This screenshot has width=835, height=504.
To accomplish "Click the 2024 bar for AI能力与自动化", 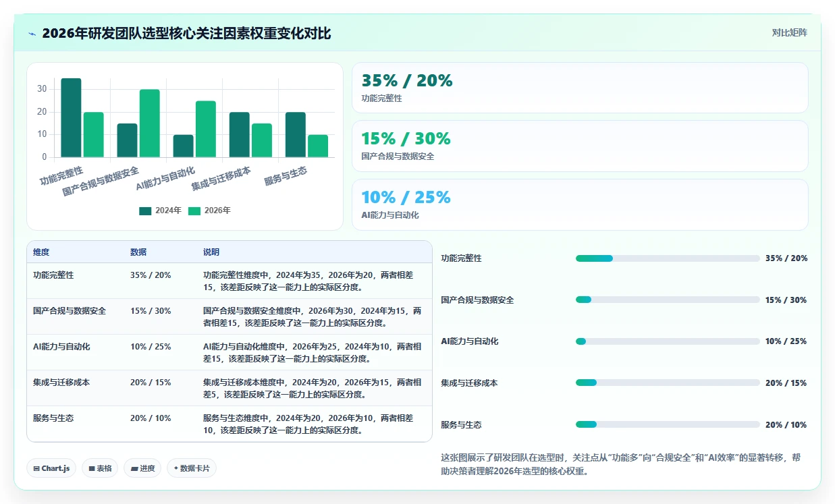I will [184, 146].
